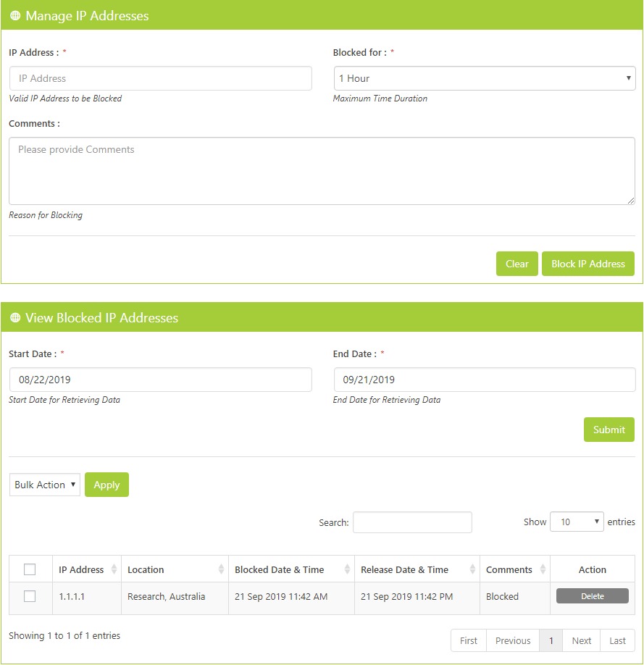Submit the date range filter
644x665 pixels.
(609, 430)
